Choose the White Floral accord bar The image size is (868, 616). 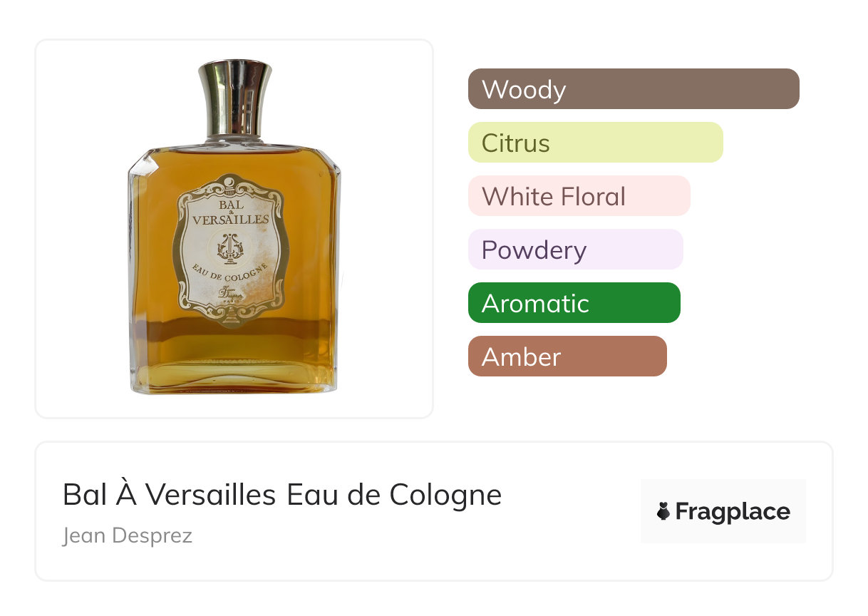coord(579,196)
